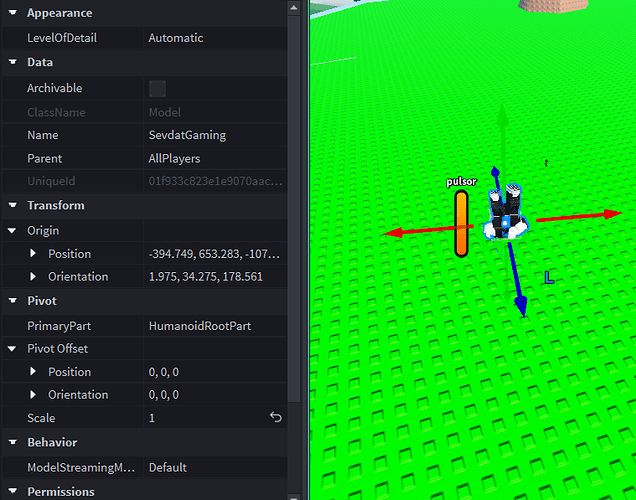Click the LevelOfDetail property label

tap(62, 38)
